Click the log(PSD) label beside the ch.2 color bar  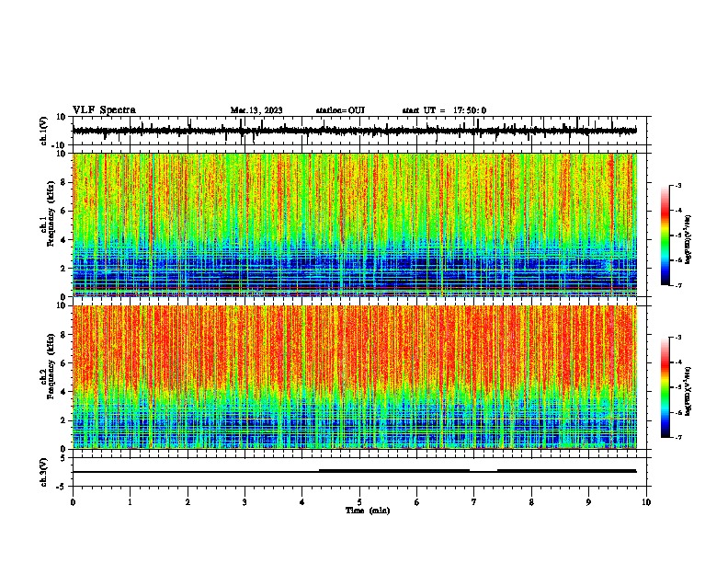pos(688,391)
